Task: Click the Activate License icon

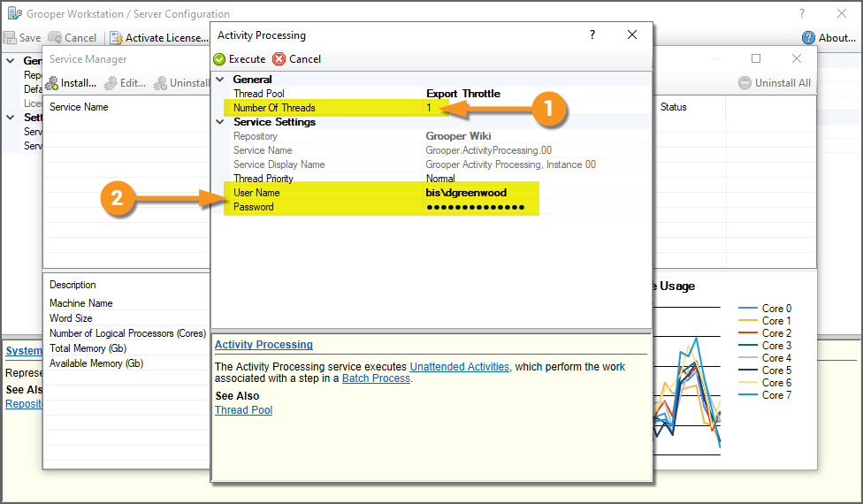Action: (116, 37)
